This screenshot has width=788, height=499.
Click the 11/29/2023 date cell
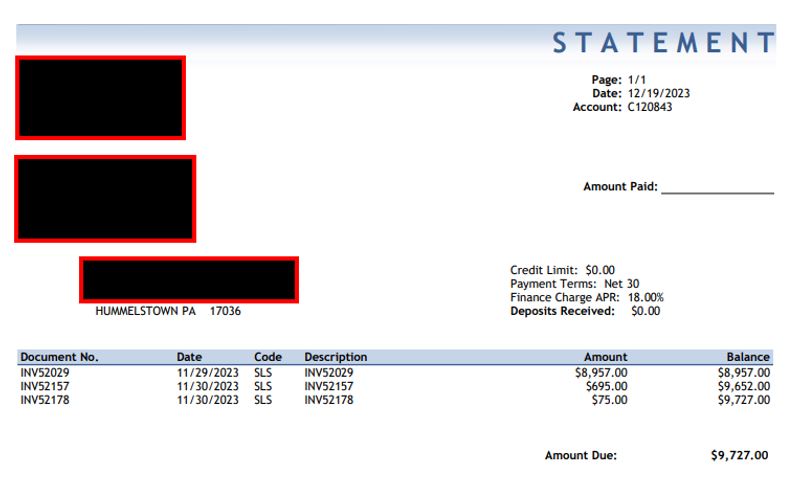(x=208, y=372)
